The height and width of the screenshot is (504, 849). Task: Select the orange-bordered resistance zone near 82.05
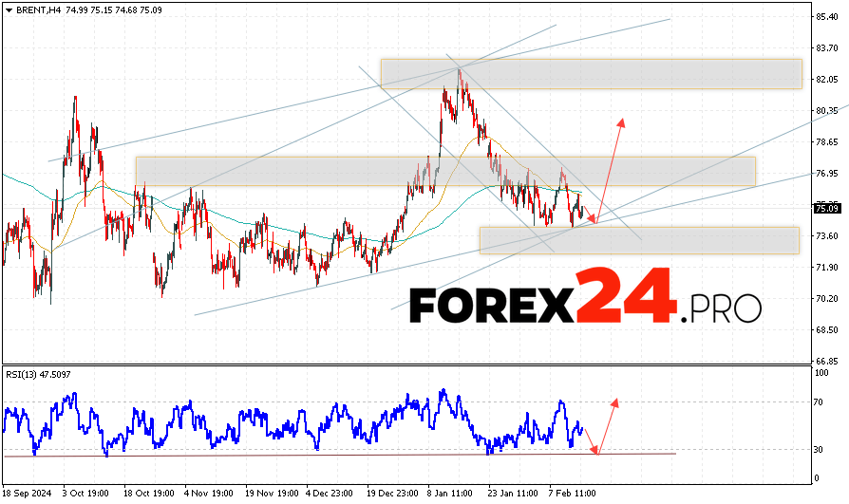[x=591, y=74]
